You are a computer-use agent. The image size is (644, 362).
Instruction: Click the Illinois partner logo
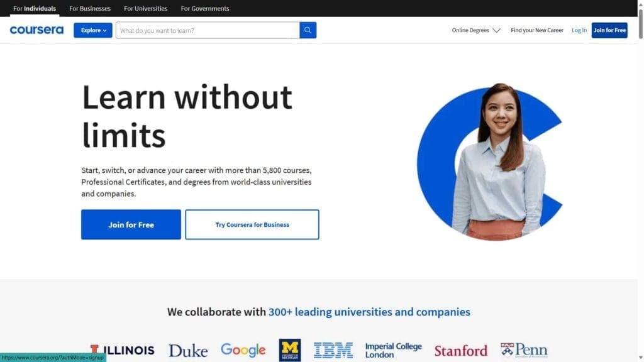(123, 350)
